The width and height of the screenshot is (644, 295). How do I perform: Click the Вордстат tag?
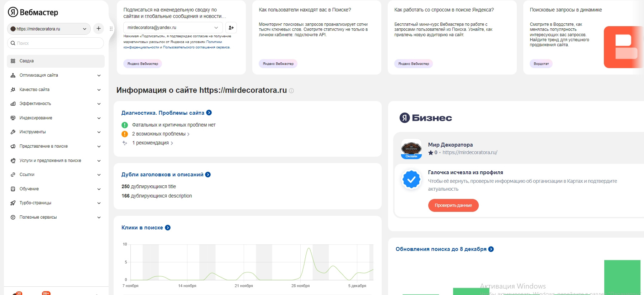coord(541,64)
